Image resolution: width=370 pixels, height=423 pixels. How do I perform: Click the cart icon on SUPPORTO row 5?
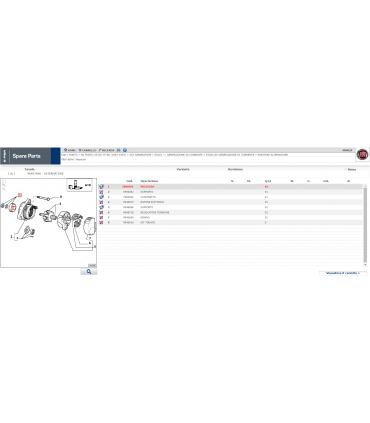click(x=101, y=207)
